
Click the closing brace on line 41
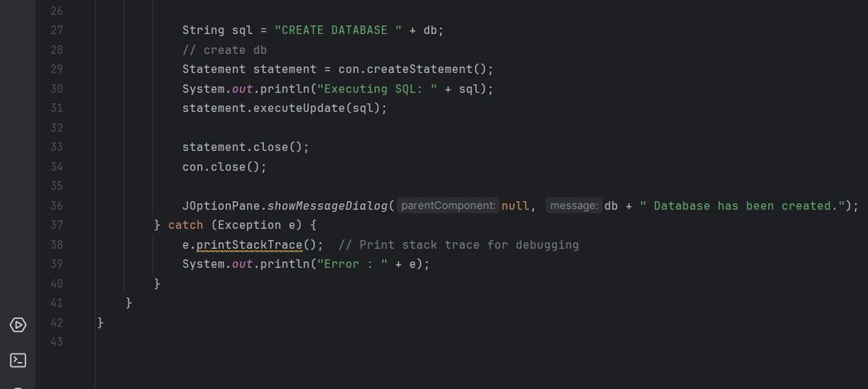click(129, 304)
